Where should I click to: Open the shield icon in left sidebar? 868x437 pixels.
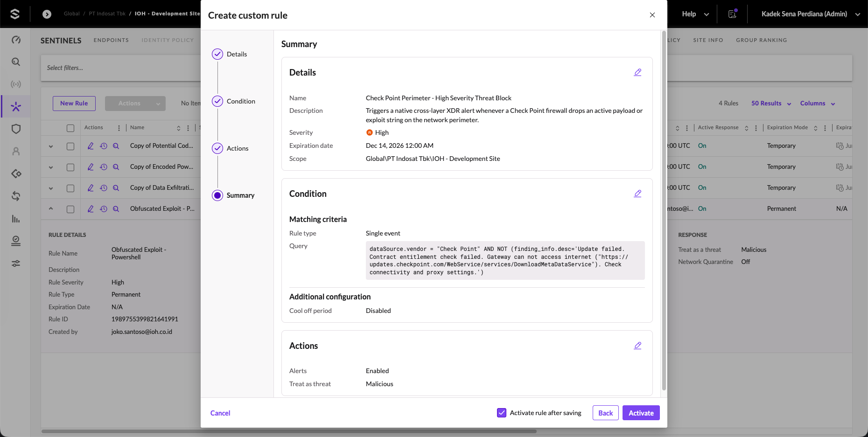pyautogui.click(x=16, y=129)
